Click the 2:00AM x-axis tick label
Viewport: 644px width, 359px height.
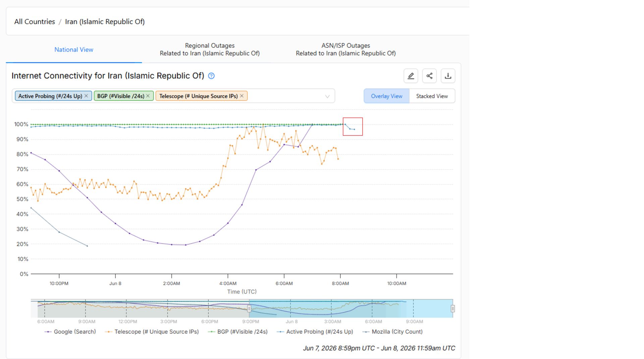(171, 284)
